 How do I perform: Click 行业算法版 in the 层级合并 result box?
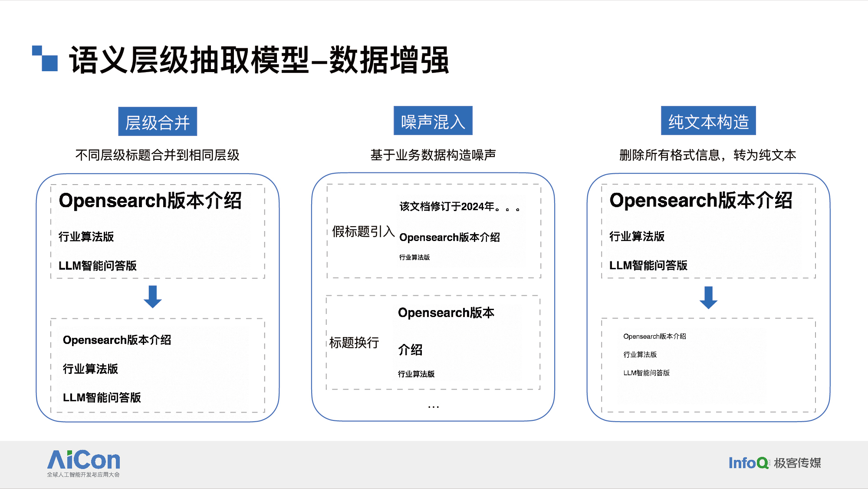90,369
